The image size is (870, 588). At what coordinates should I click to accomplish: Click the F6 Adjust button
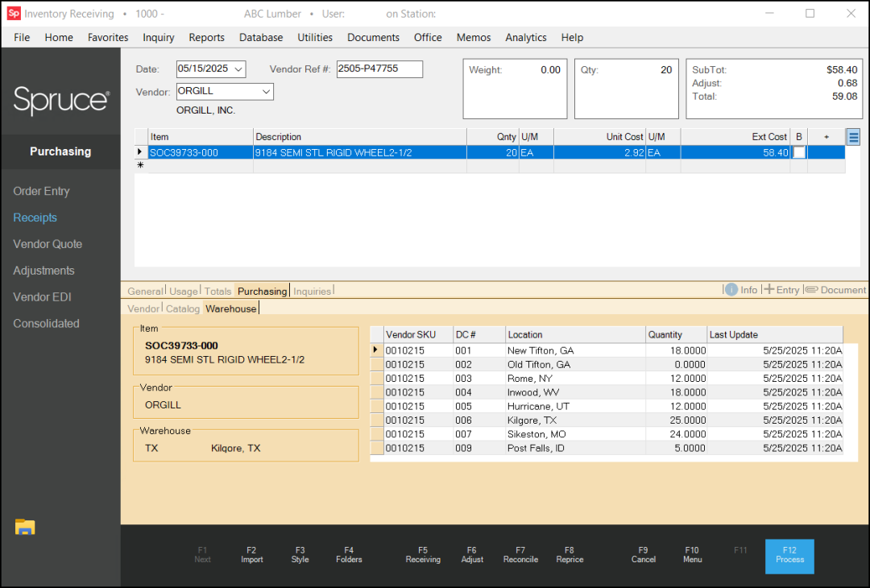click(x=471, y=555)
